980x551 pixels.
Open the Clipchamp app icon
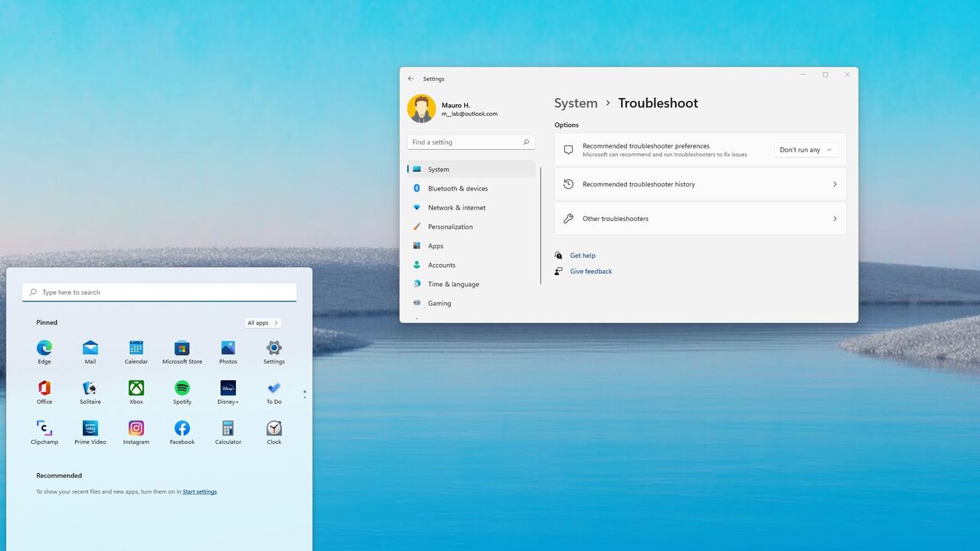pos(44,429)
